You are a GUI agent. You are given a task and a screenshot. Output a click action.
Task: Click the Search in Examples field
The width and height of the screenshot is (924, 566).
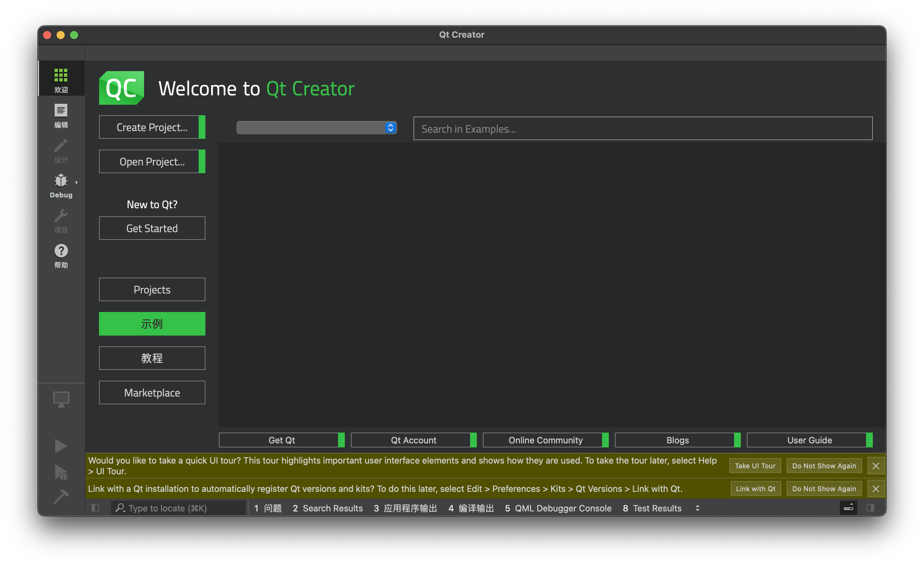(643, 129)
